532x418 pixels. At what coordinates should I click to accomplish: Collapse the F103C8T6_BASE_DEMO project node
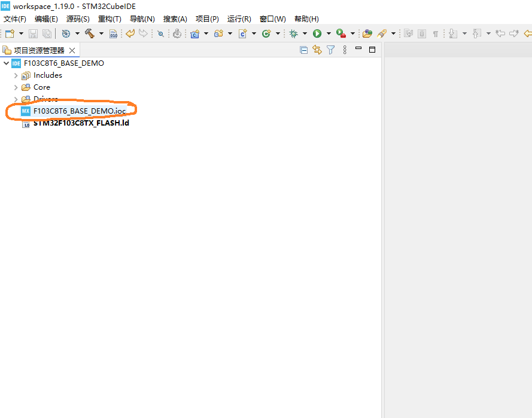coord(6,63)
